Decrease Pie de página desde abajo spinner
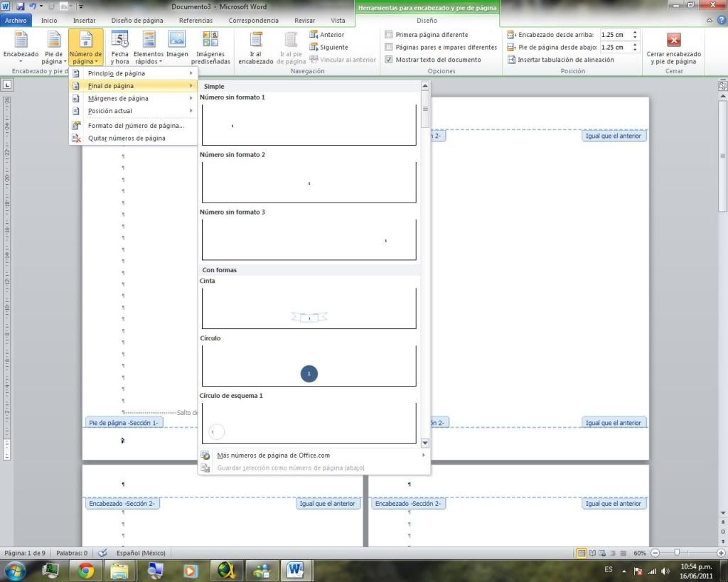Screen dimensions: 728x582 [635, 50]
